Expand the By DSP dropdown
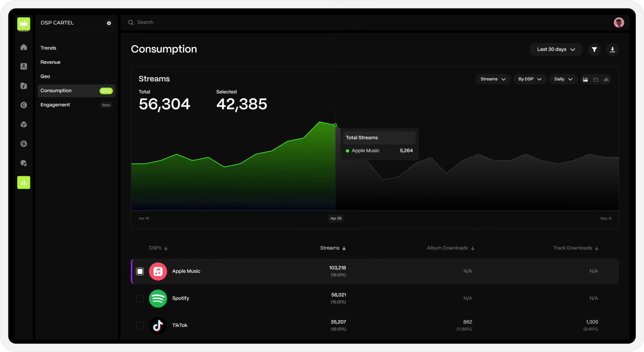This screenshot has width=644, height=352. [x=530, y=79]
